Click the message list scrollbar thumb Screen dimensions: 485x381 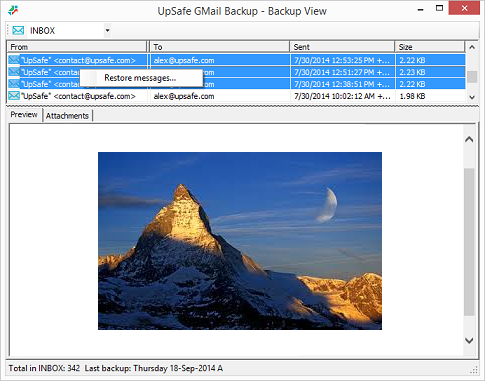472,77
